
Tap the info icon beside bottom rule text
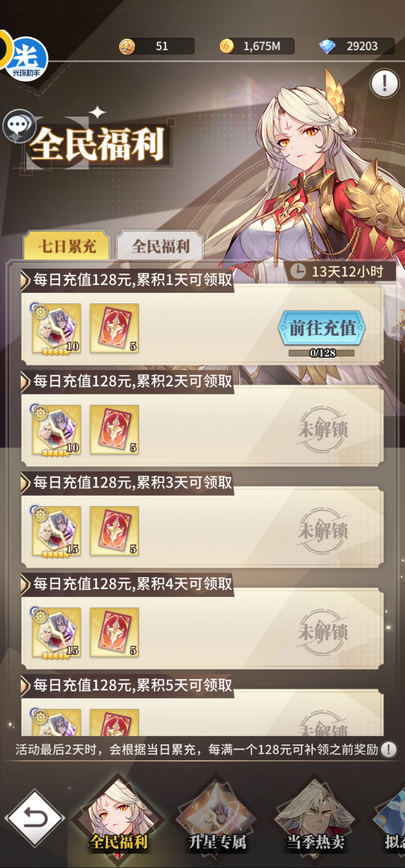(x=388, y=750)
